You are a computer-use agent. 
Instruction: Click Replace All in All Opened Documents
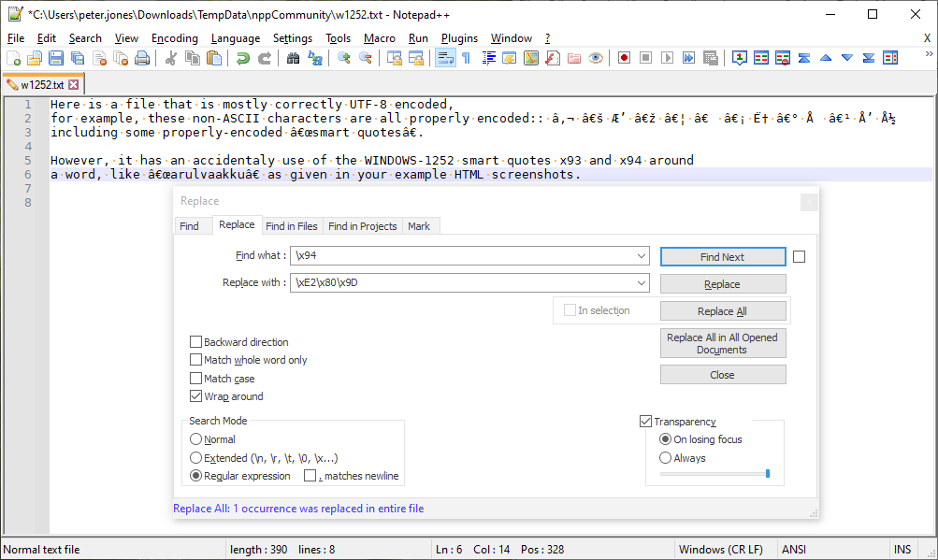[723, 343]
